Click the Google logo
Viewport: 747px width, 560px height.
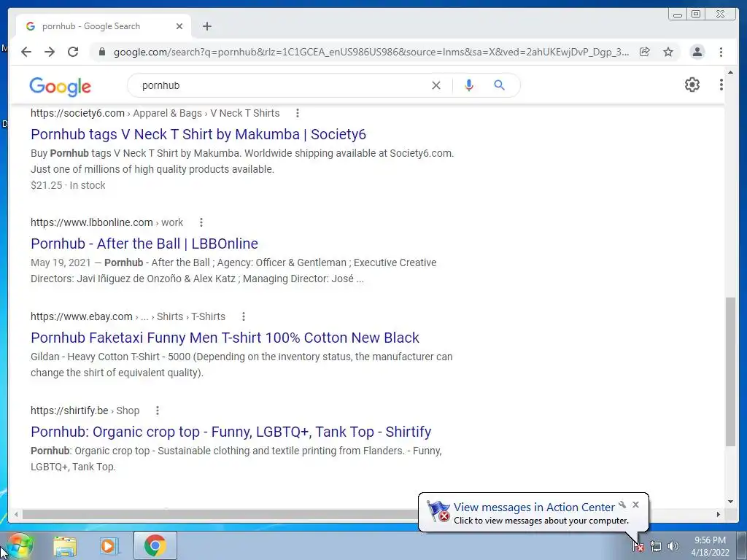tap(60, 87)
